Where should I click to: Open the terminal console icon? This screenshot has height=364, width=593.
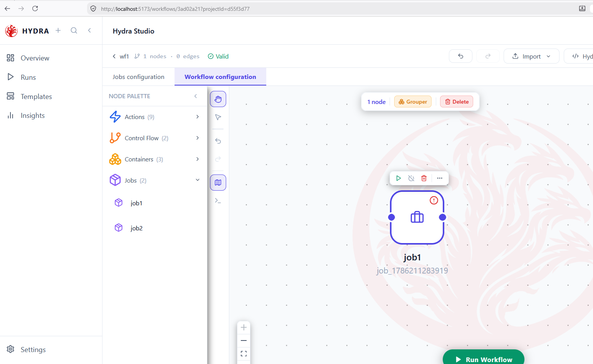pyautogui.click(x=218, y=201)
